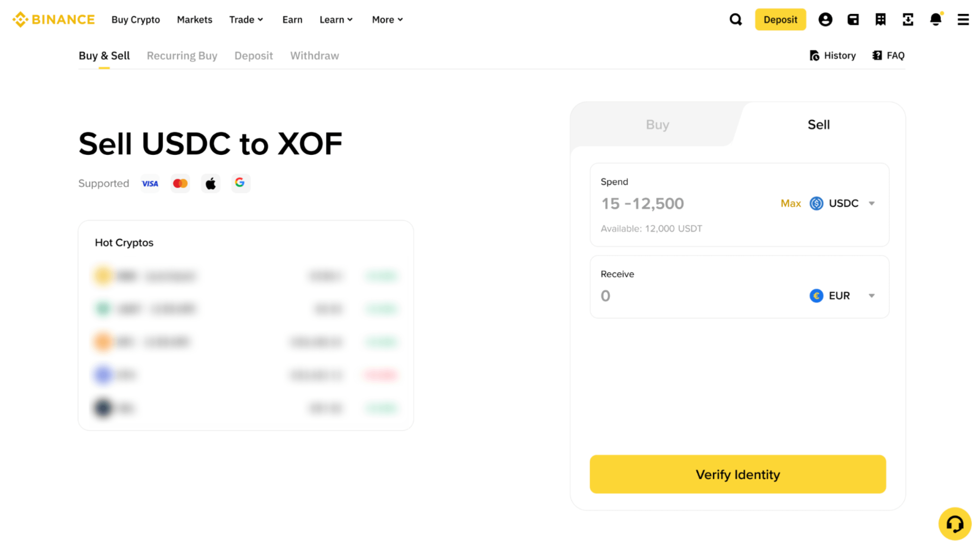The image size is (980, 550).
Task: Click the Binance logo
Action: pyautogui.click(x=54, y=20)
